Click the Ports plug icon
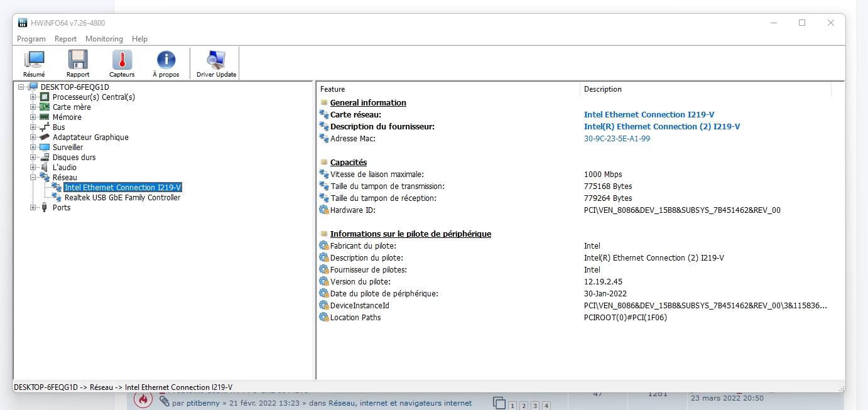 point(45,208)
